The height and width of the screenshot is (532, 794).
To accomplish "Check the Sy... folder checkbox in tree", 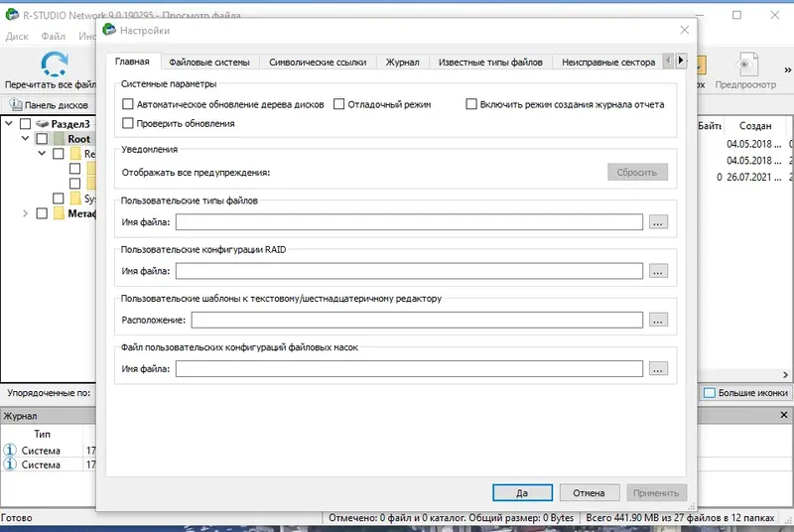I will pos(59,199).
